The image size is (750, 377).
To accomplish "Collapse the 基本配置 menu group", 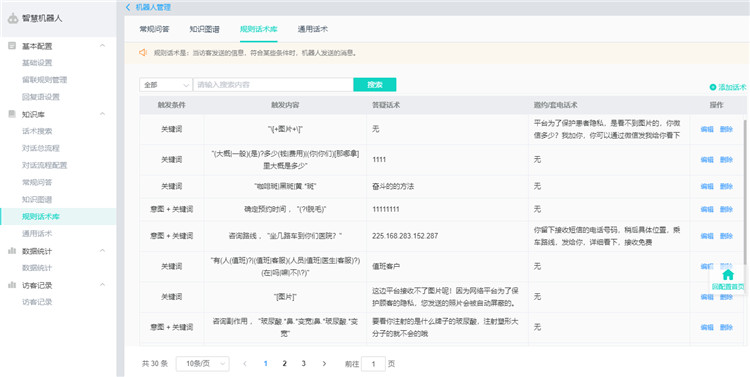I will (102, 46).
